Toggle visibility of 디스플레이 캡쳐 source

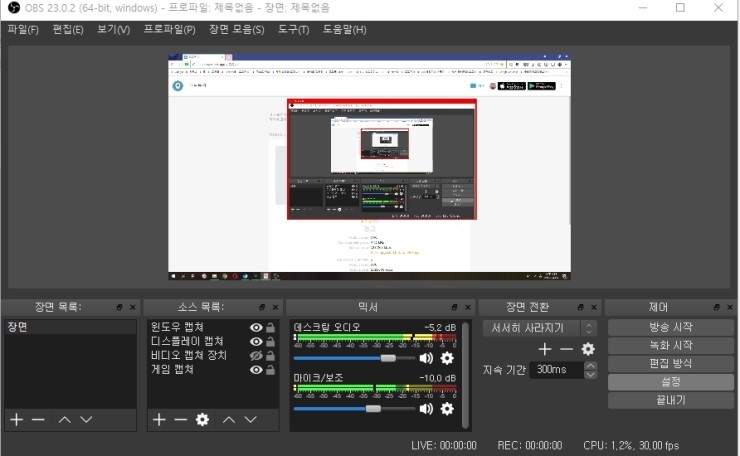click(x=256, y=341)
